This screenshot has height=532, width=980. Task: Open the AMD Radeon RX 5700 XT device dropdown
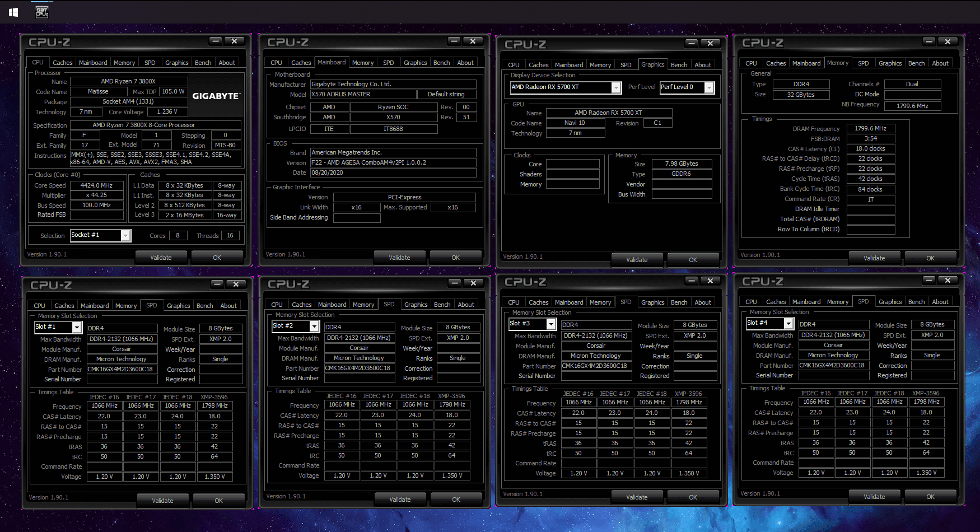pyautogui.click(x=616, y=87)
